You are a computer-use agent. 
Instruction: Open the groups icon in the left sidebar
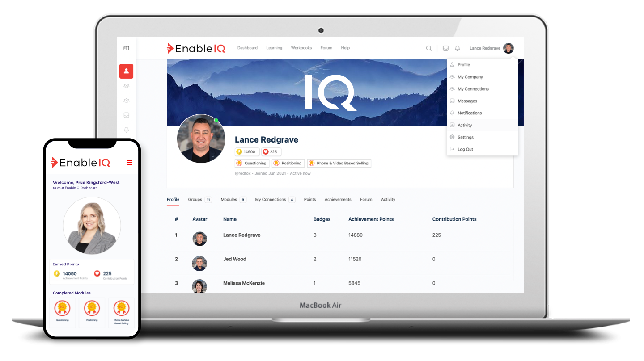click(x=126, y=86)
